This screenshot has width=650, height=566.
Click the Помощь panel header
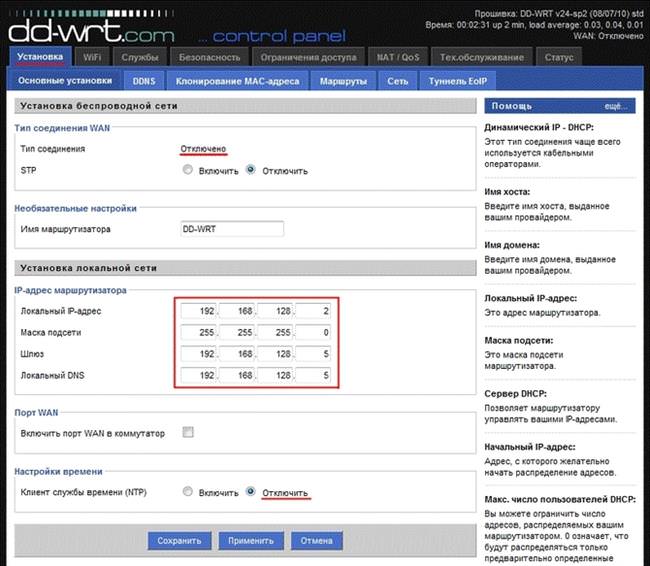[x=560, y=106]
